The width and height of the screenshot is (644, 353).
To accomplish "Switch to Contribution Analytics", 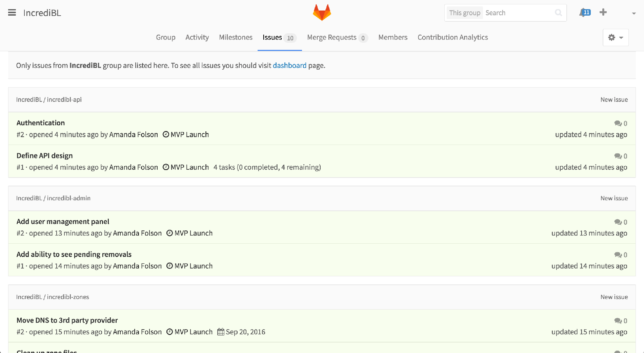I will [452, 37].
